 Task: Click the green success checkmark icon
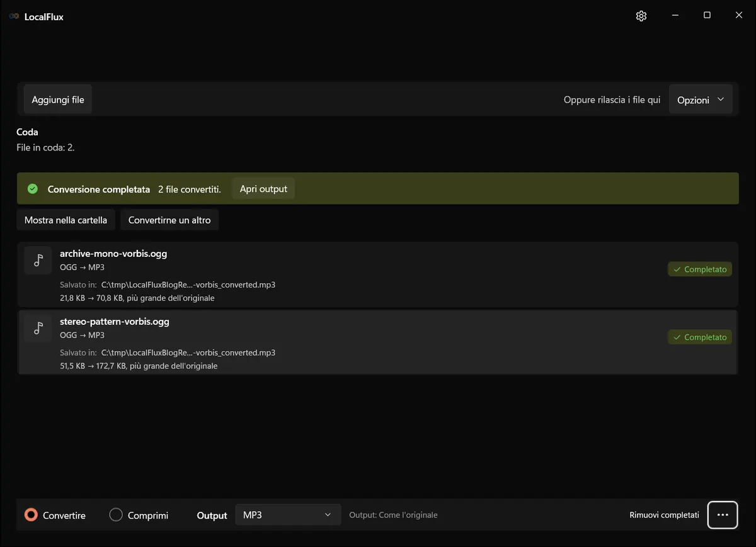33,189
